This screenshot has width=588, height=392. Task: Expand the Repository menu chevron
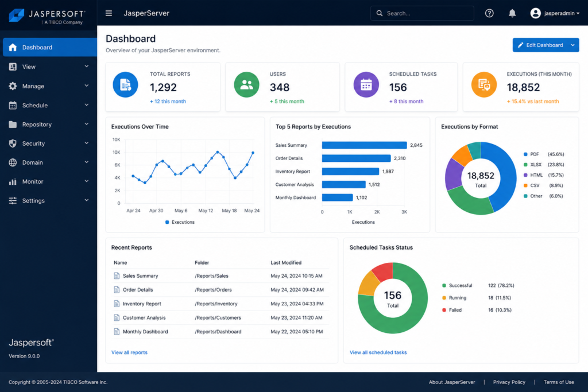pyautogui.click(x=87, y=124)
